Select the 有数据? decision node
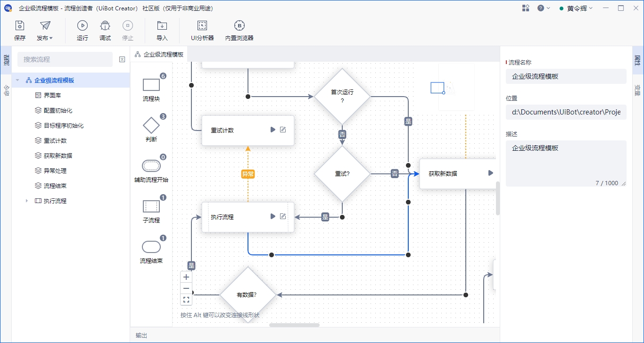The height and width of the screenshot is (343, 644). tap(248, 294)
